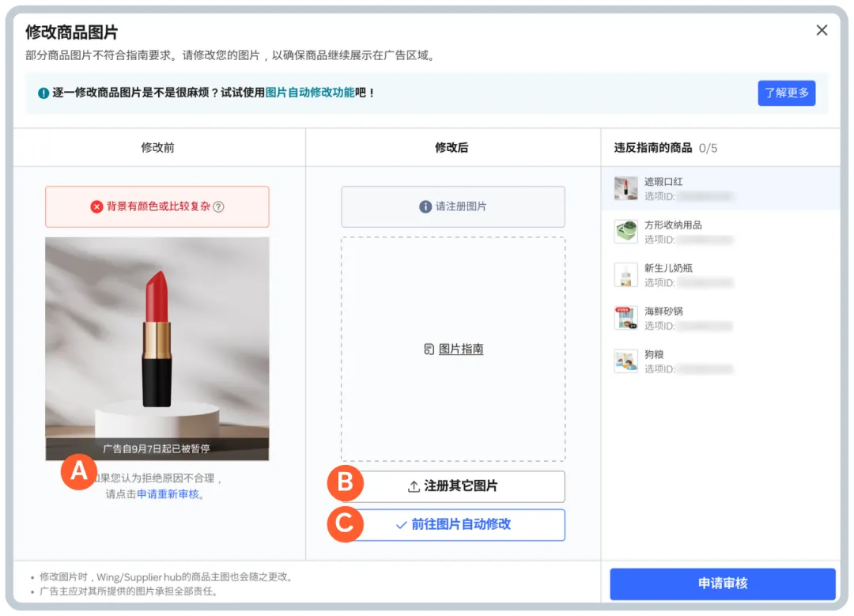Click the 遮瑕口红 product thumbnail

[x=625, y=189]
